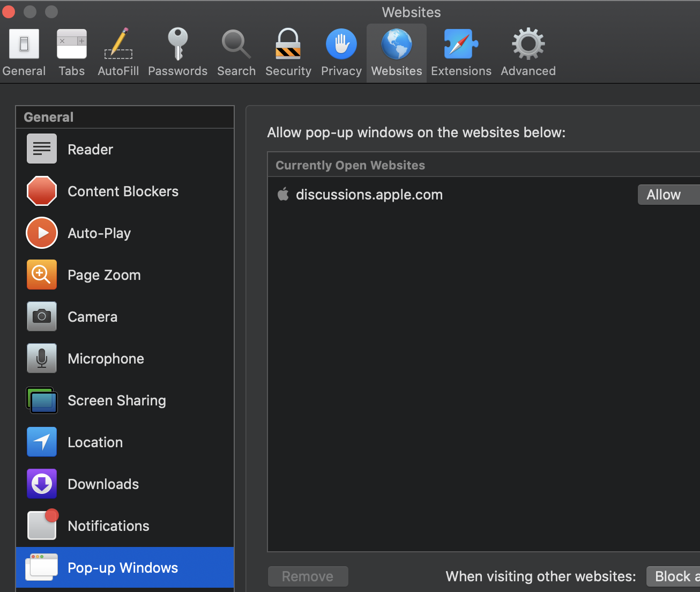
Task: Select the Notifications badge icon
Action: [42, 524]
